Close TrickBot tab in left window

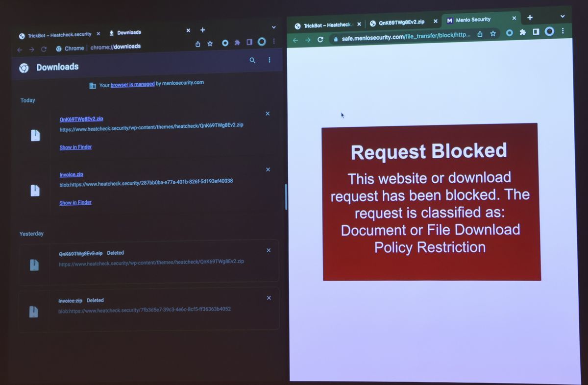tap(98, 34)
